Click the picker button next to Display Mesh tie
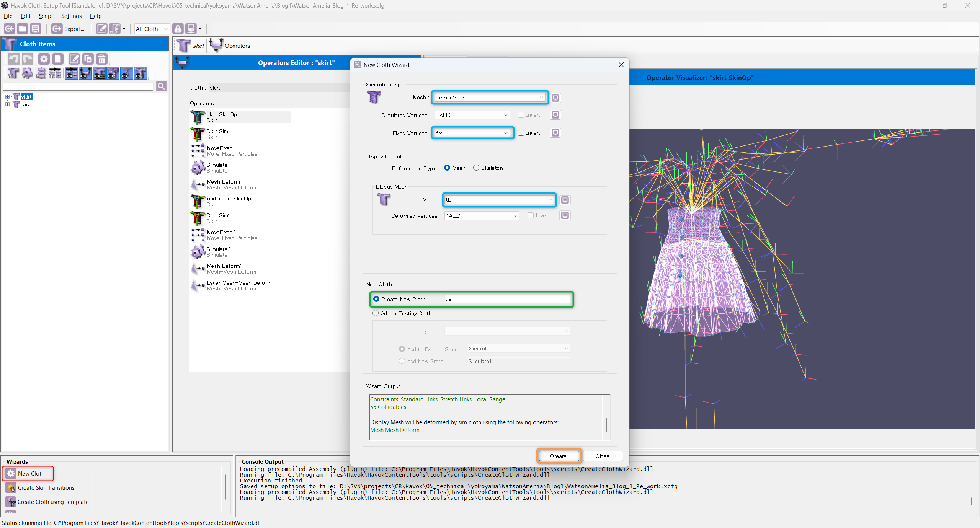 [565, 200]
